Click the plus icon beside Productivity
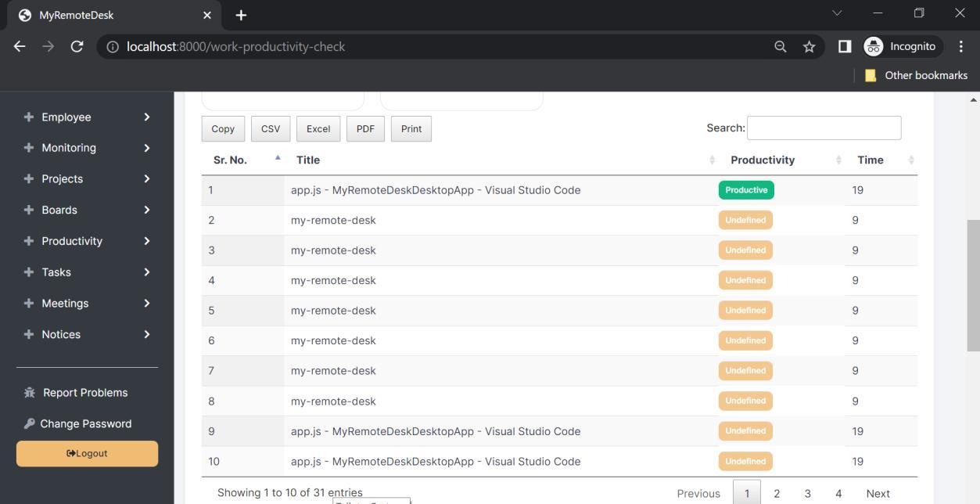 point(29,241)
